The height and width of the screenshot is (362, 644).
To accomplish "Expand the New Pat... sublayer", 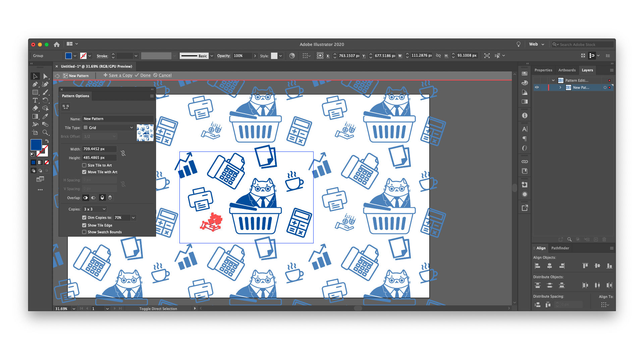I will 560,87.
